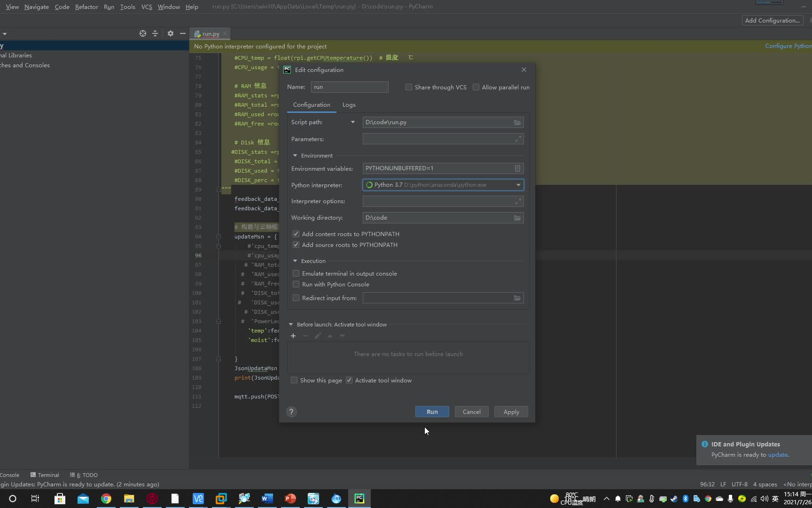Close the Edit configuration dialog
This screenshot has width=812, height=508.
(x=524, y=70)
